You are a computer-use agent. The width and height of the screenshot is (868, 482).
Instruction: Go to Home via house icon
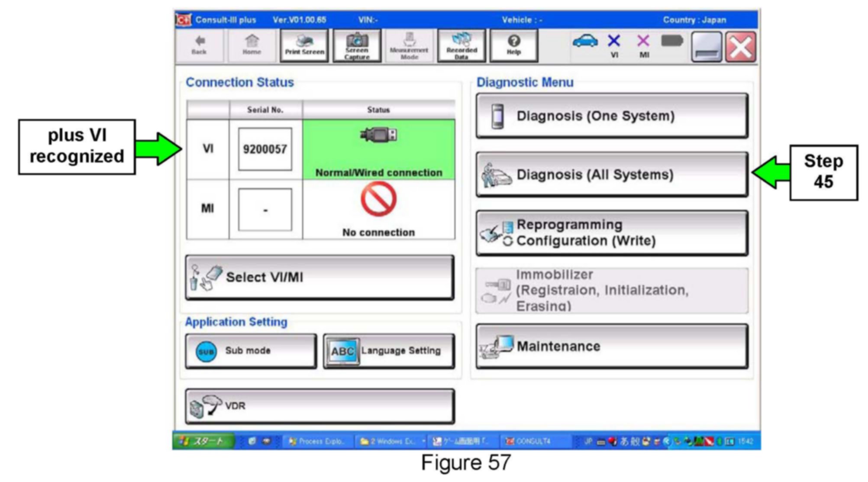coord(252,45)
